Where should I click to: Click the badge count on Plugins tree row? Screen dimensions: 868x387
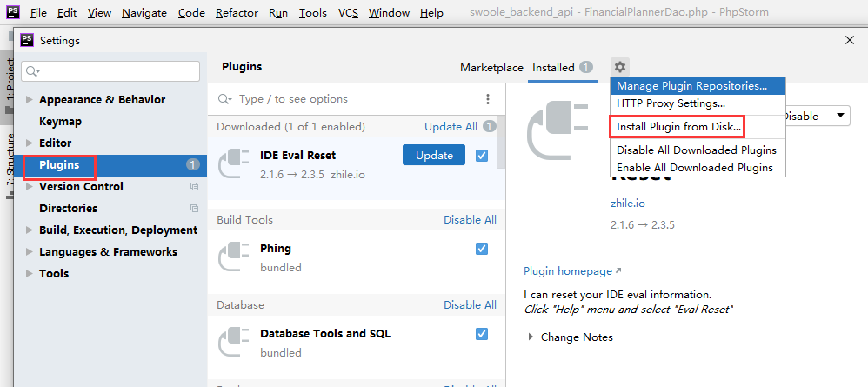(x=192, y=165)
